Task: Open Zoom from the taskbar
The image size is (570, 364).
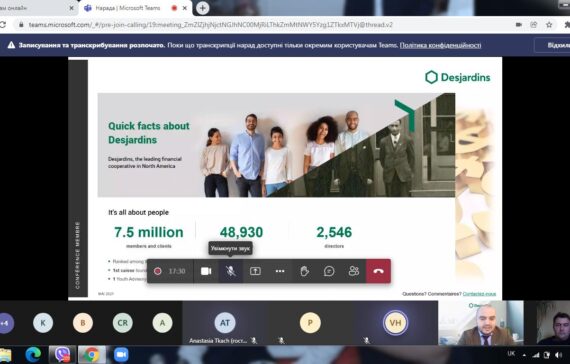Action: click(121, 355)
